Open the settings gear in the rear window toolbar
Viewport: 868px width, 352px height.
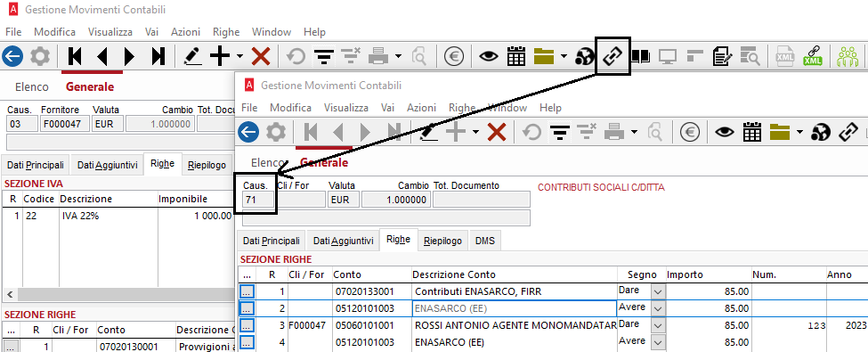40,56
